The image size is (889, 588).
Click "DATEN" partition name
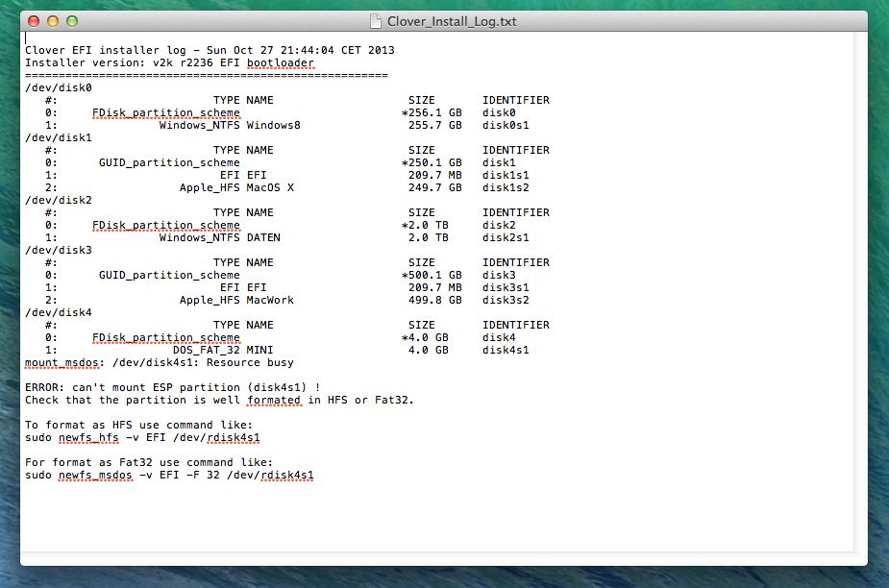[x=263, y=237]
